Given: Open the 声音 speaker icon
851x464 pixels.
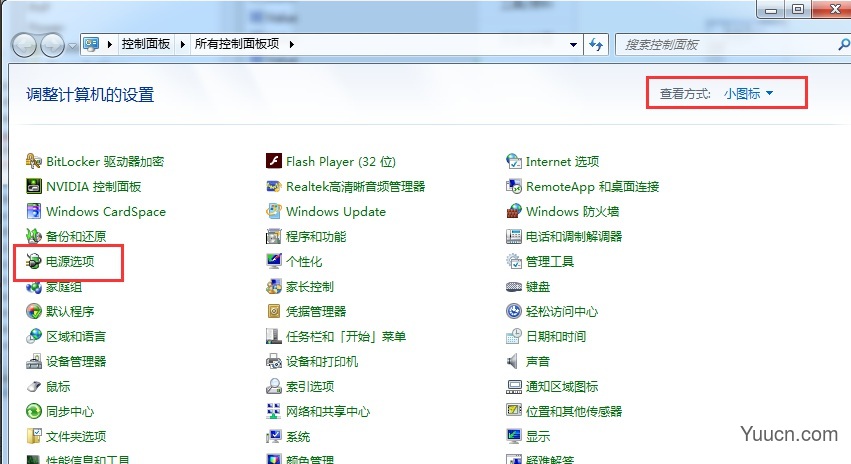Looking at the screenshot, I should [x=512, y=361].
